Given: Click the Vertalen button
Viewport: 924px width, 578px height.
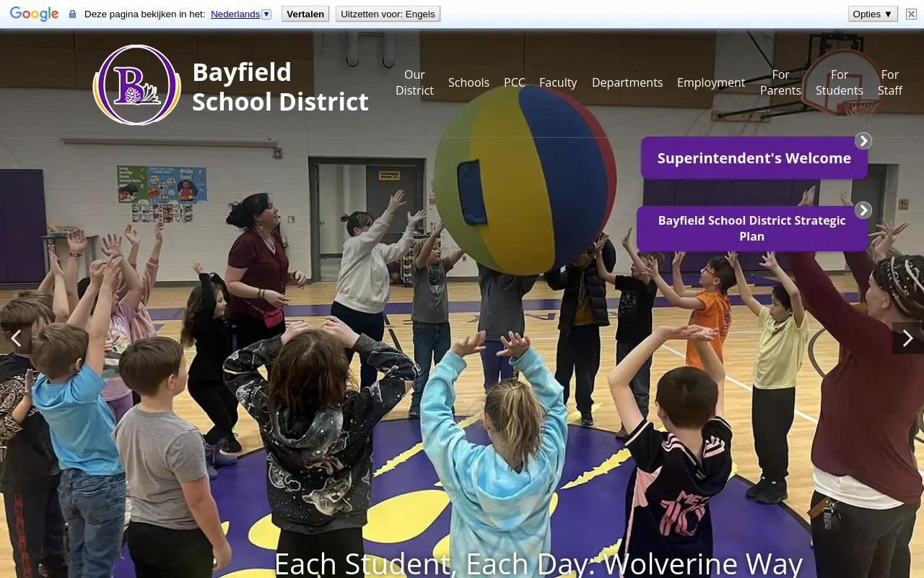Looking at the screenshot, I should (305, 14).
